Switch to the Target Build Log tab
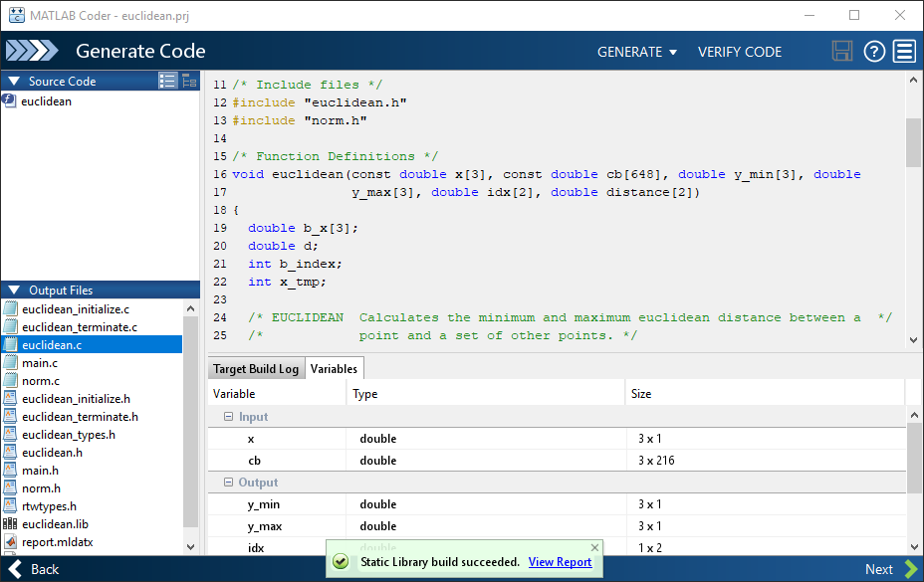The height and width of the screenshot is (582, 924). pyautogui.click(x=256, y=369)
